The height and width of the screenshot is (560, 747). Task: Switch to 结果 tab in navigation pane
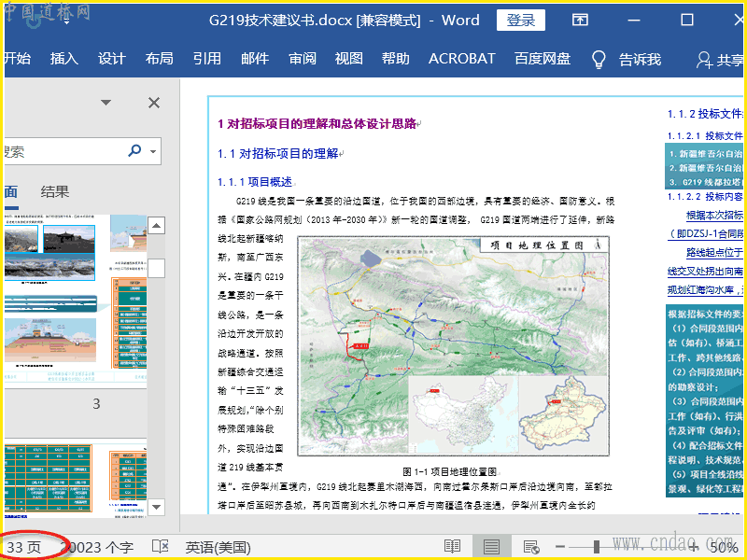(55, 192)
